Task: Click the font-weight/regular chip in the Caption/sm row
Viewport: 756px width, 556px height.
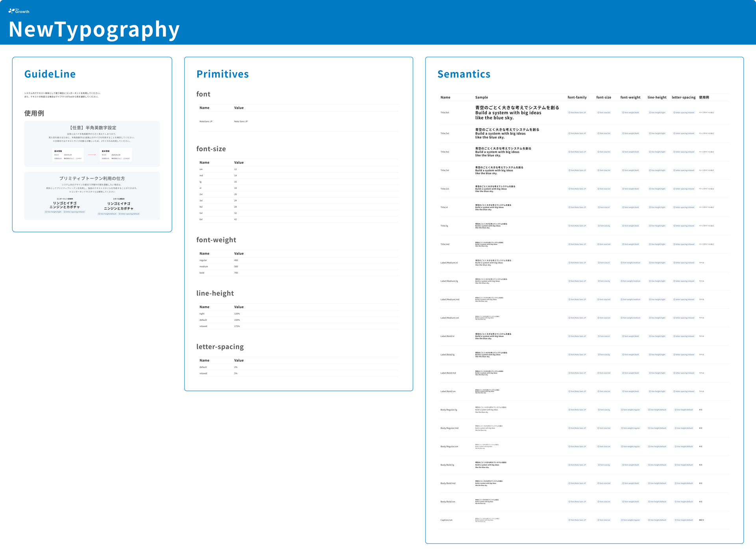Action: tap(630, 520)
